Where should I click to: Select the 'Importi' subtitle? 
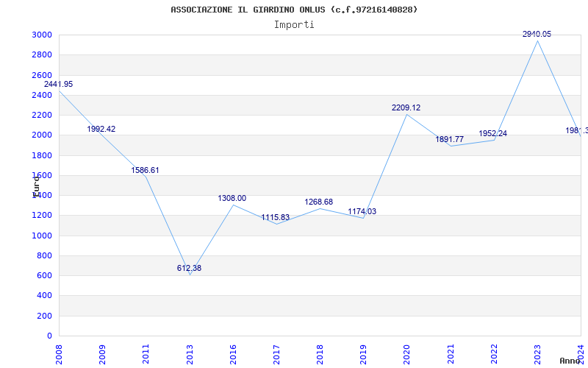click(x=294, y=25)
